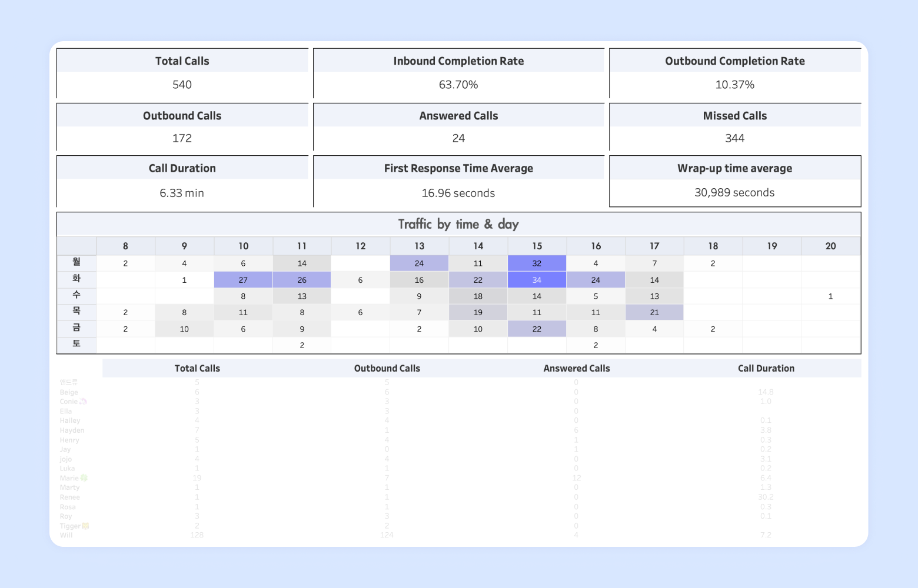Click the unicorn emoji next to Conie
918x588 pixels.
point(83,402)
